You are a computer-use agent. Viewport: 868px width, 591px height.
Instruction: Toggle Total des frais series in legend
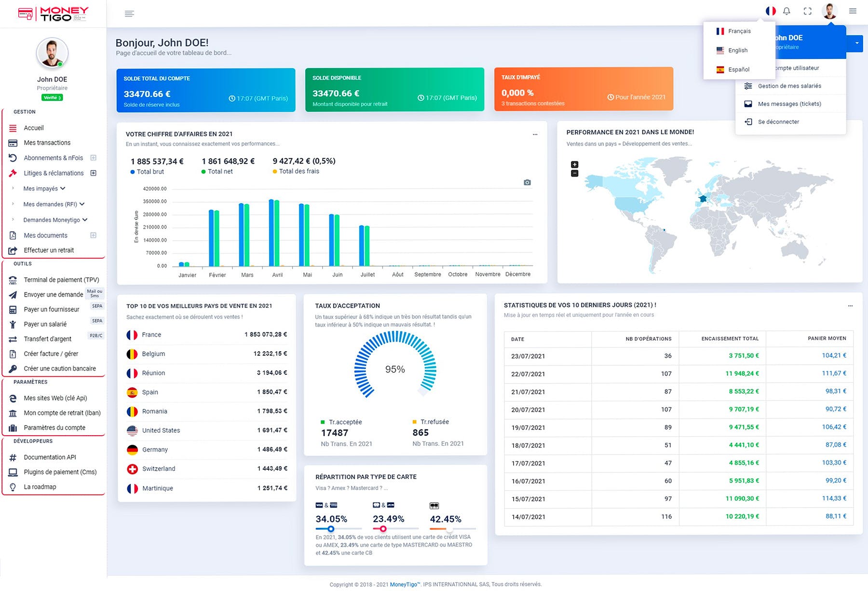(296, 171)
